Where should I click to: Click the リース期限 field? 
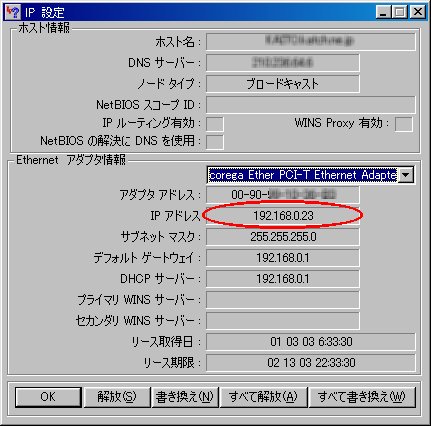click(x=311, y=363)
